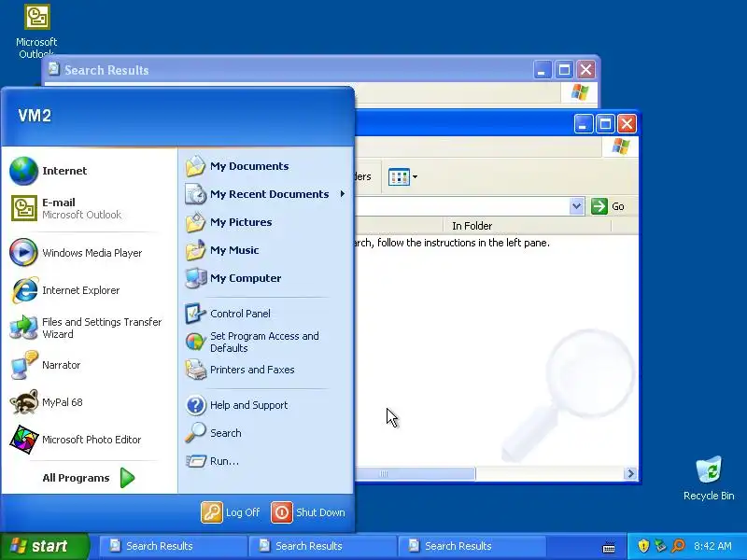Open Help and Support
Screen dimensions: 747x560
[266, 405]
